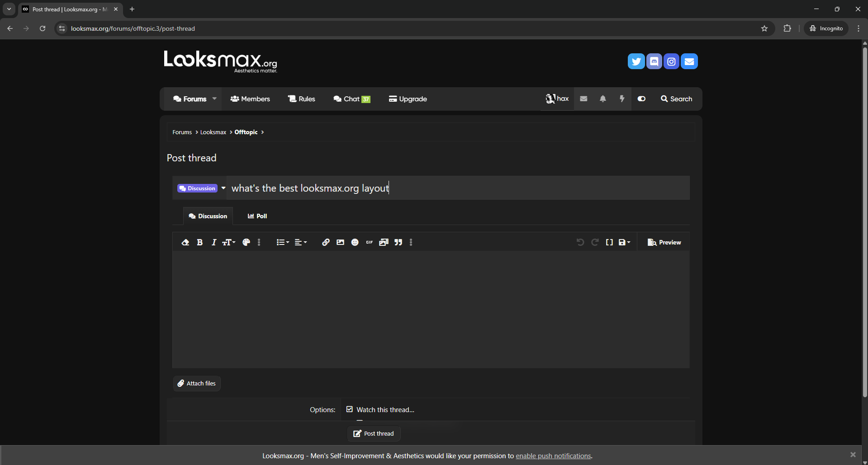Open the text alignment dropdown
The image size is (868, 465).
pos(300,243)
